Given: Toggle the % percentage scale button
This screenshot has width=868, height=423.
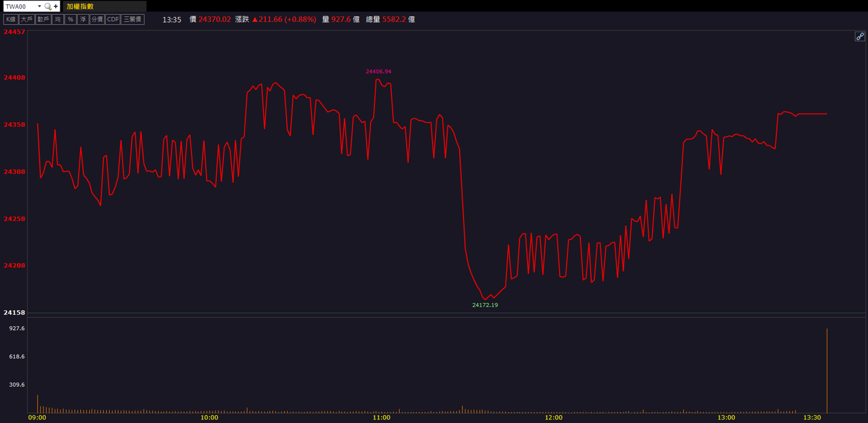Looking at the screenshot, I should click(x=70, y=19).
